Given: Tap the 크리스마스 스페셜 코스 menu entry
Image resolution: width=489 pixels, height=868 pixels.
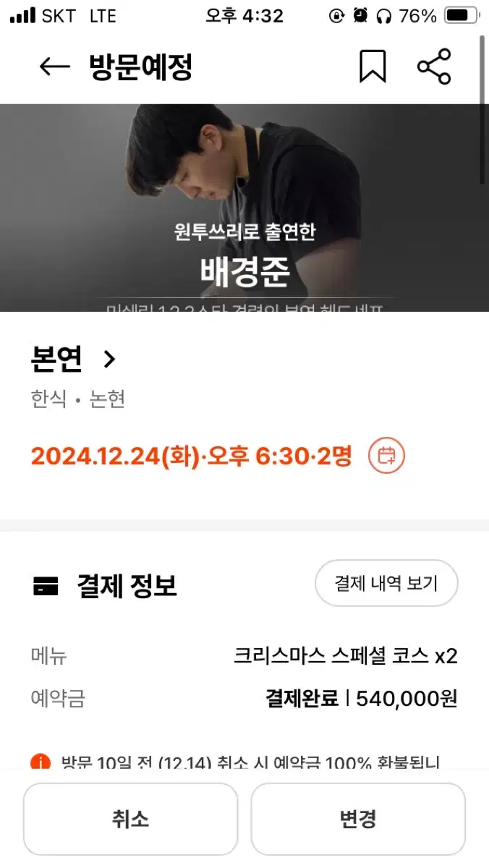Looking at the screenshot, I should coord(346,656).
